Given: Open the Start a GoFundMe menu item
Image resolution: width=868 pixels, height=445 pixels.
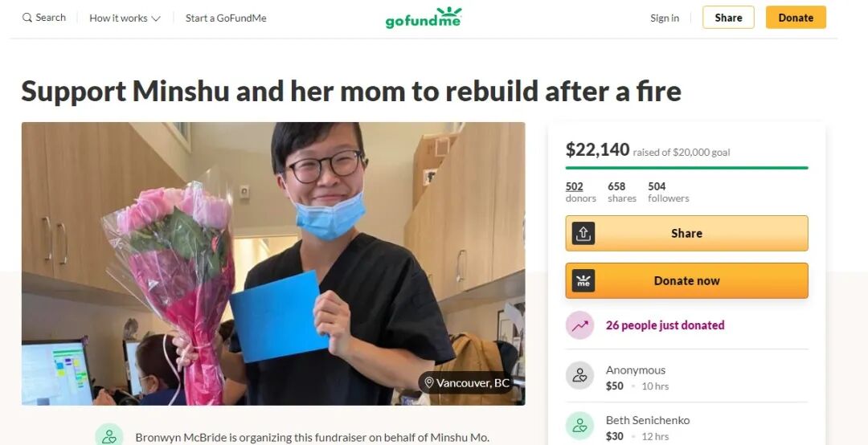Looking at the screenshot, I should (226, 18).
